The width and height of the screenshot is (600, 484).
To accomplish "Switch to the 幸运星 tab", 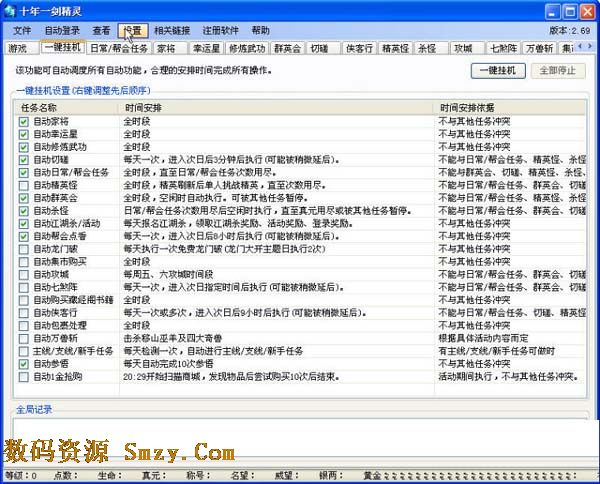I will pos(207,48).
